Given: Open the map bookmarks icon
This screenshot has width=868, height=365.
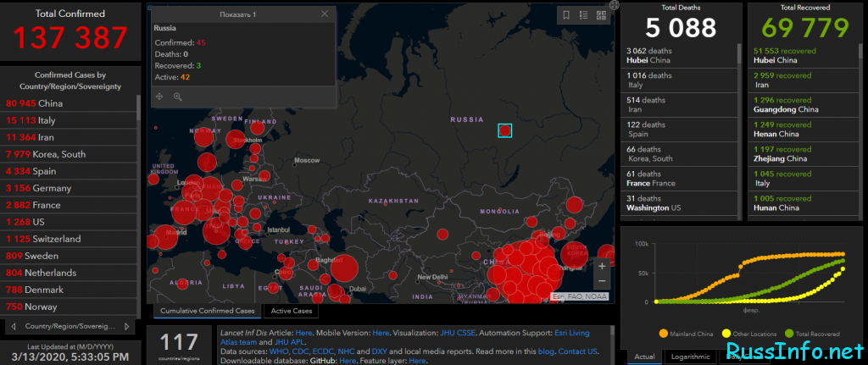Looking at the screenshot, I should click(x=566, y=15).
